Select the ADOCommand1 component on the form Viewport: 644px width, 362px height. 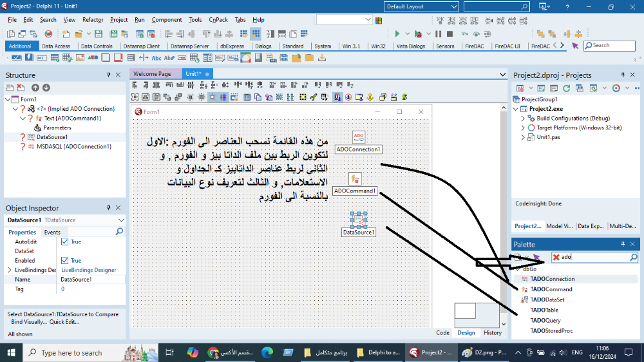tap(355, 178)
